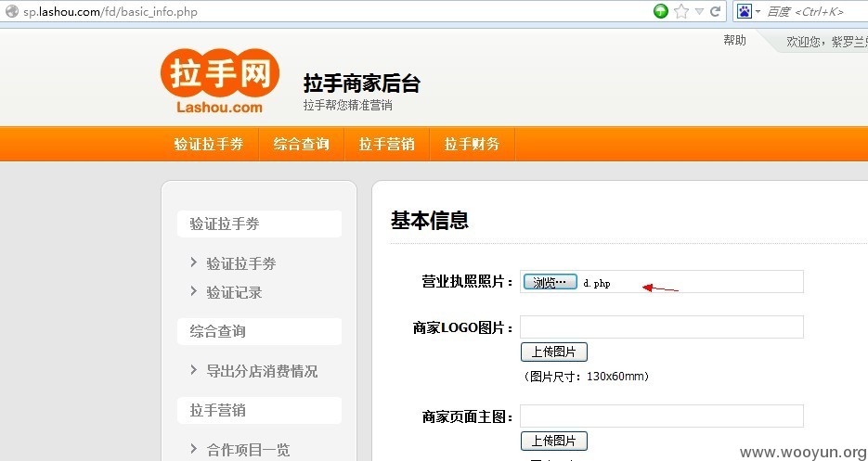The width and height of the screenshot is (868, 461).
Task: Click chevron beside 验证拉手券 sidebar link
Action: tap(194, 263)
